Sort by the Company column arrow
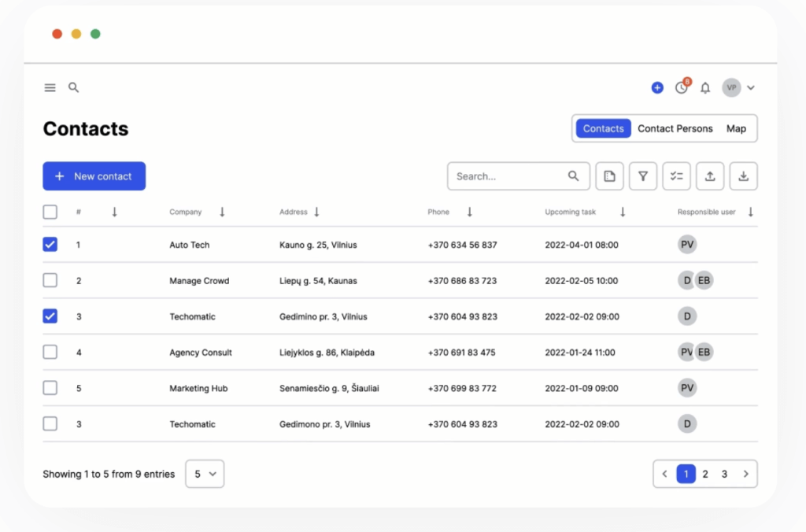The image size is (806, 532). pyautogui.click(x=222, y=212)
